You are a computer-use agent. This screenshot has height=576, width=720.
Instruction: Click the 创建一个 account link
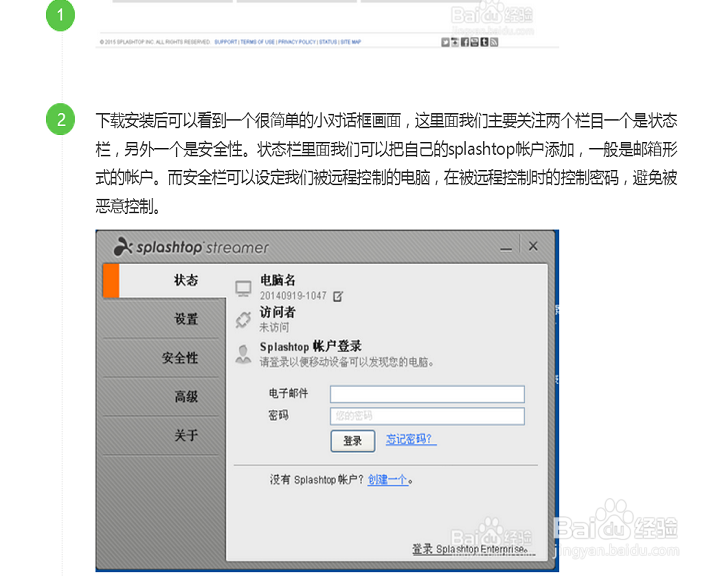pyautogui.click(x=388, y=480)
